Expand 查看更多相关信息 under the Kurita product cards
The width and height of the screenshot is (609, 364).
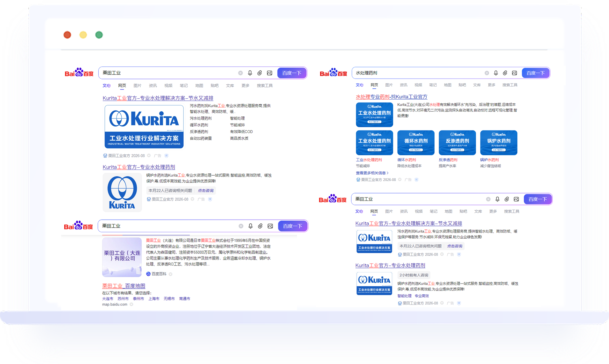click(x=372, y=173)
